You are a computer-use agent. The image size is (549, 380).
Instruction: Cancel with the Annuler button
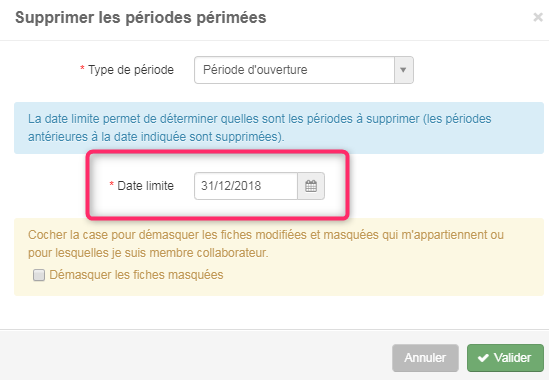(x=425, y=358)
